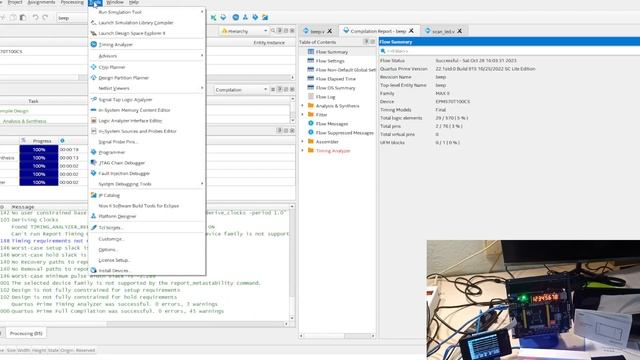Open the Assignments menu

pos(41,2)
